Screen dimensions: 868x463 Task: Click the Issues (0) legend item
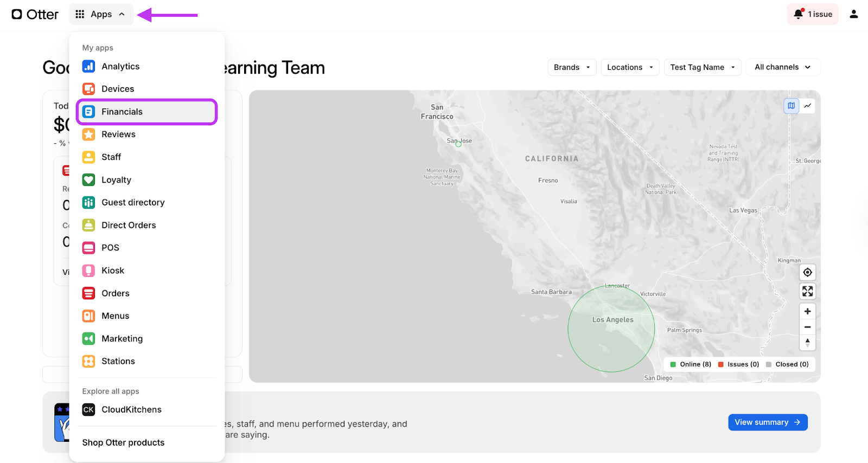[738, 364]
